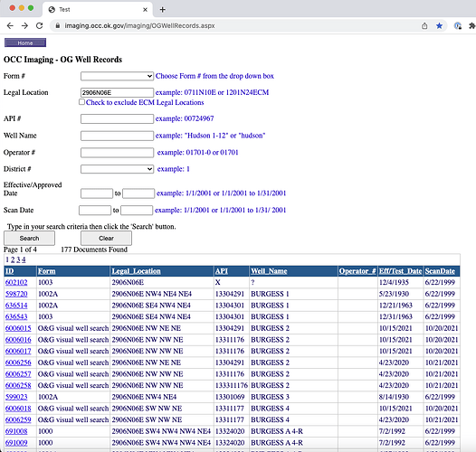This screenshot has height=452, width=476.
Task: Open a new tab with plus icon
Action: [162, 10]
